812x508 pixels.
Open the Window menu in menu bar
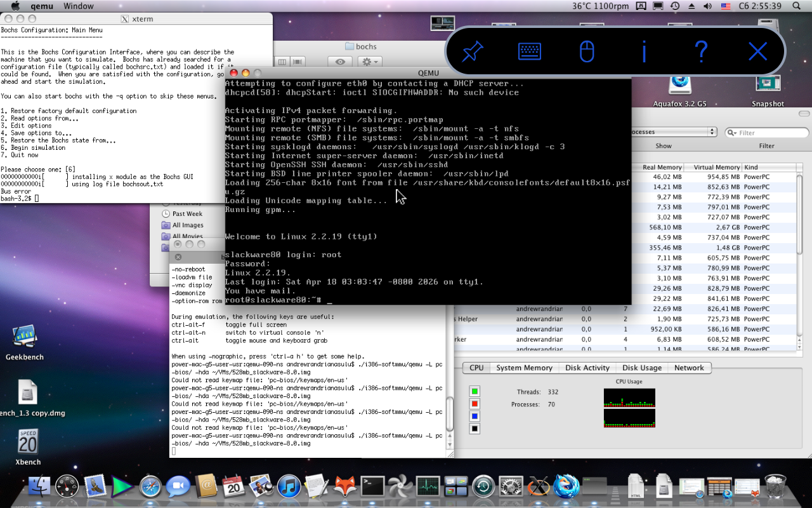pyautogui.click(x=79, y=6)
